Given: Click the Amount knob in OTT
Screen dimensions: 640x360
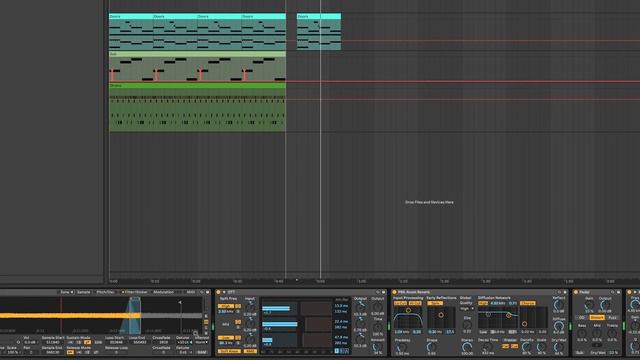Looking at the screenshot, I should tap(377, 347).
